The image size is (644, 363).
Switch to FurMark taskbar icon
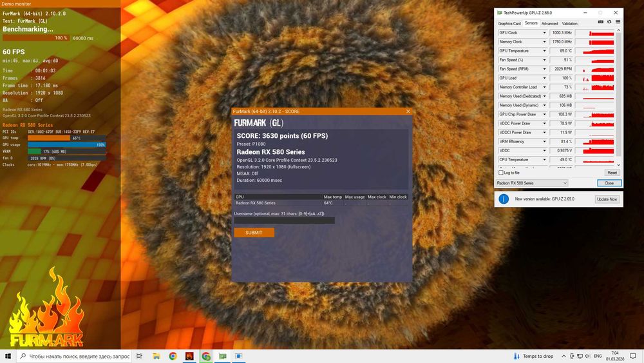click(x=189, y=356)
